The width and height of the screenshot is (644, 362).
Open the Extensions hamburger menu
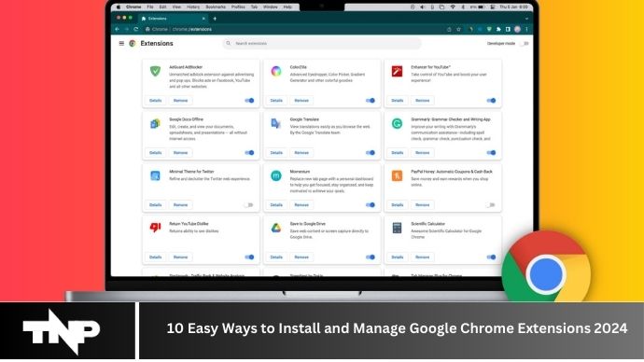click(121, 44)
